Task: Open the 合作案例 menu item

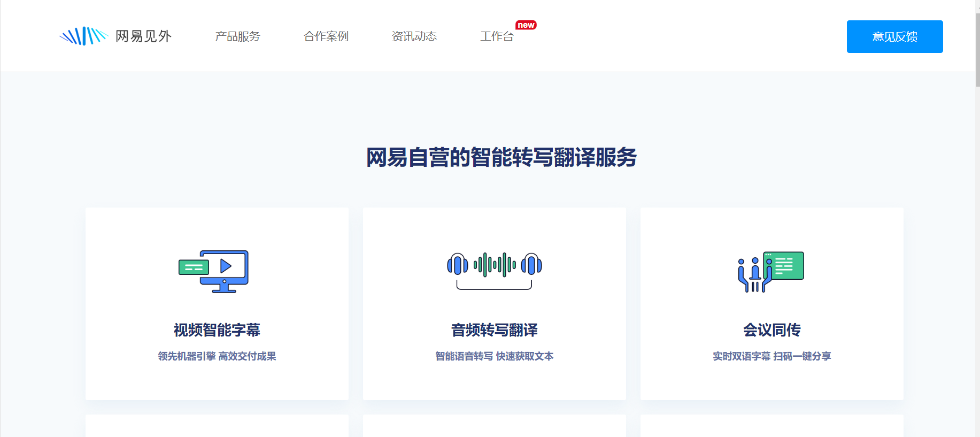Action: point(326,36)
